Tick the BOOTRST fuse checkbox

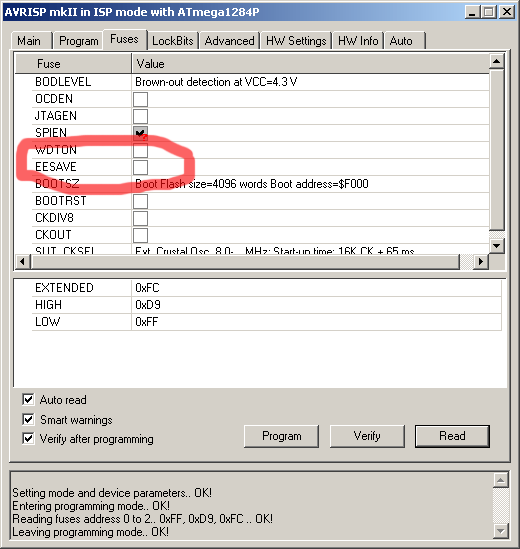(x=140, y=201)
